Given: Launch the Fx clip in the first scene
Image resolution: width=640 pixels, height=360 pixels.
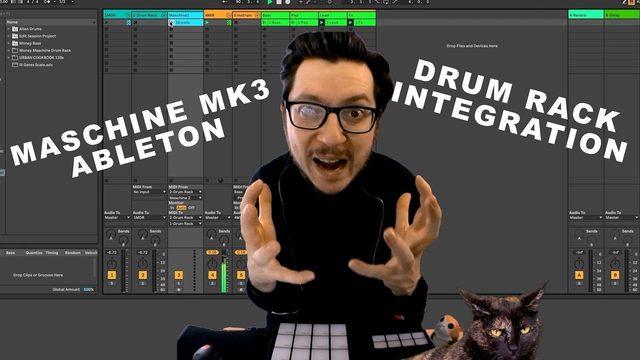Looking at the screenshot, I should coord(350,22).
